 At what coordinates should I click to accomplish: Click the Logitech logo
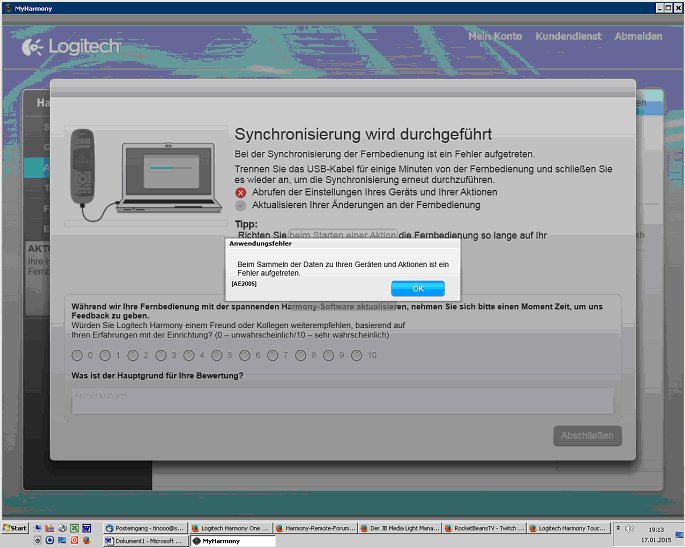(x=70, y=46)
